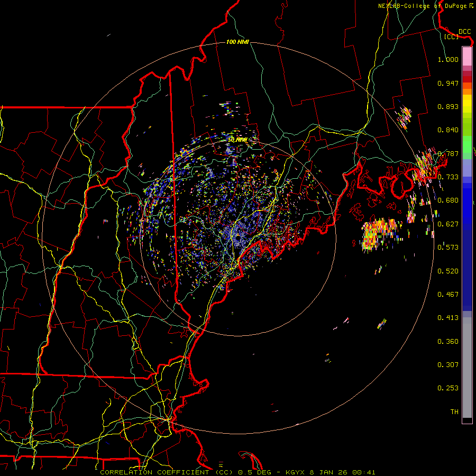Screen dimensions: 476x476
Task: Click the 100 NMI range ring label
Action: pos(237,42)
